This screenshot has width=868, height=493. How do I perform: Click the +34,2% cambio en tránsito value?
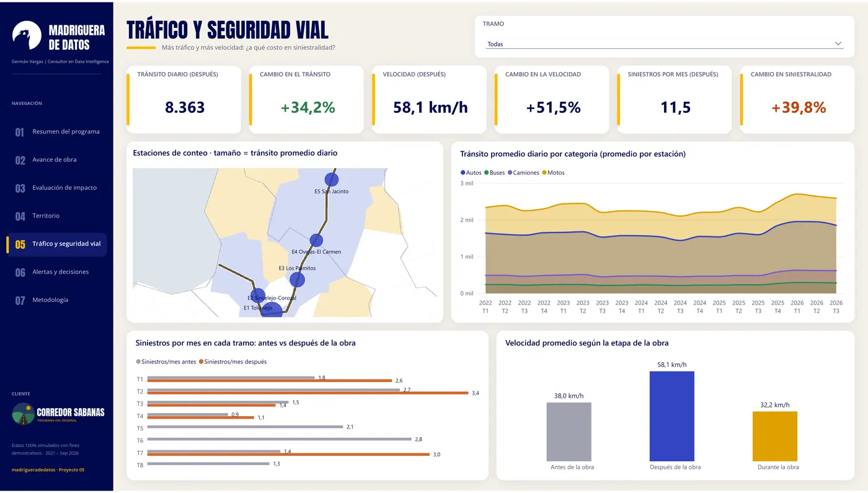[308, 107]
